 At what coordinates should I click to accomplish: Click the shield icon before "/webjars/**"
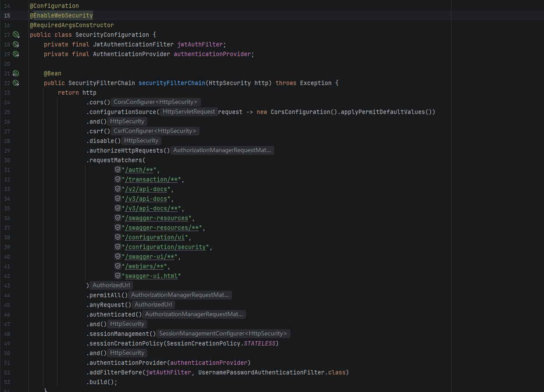(x=118, y=266)
